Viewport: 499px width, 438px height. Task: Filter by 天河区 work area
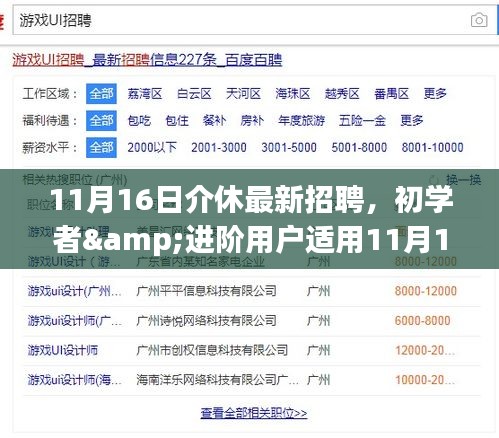(x=243, y=94)
